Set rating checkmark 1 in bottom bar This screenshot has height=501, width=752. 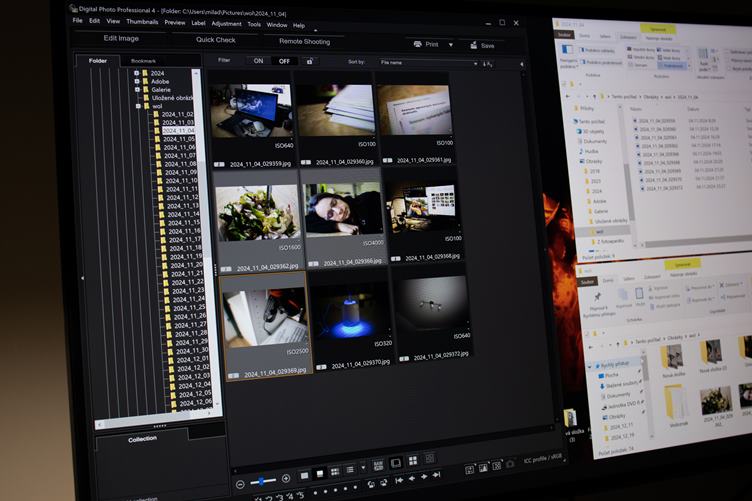(x=258, y=499)
